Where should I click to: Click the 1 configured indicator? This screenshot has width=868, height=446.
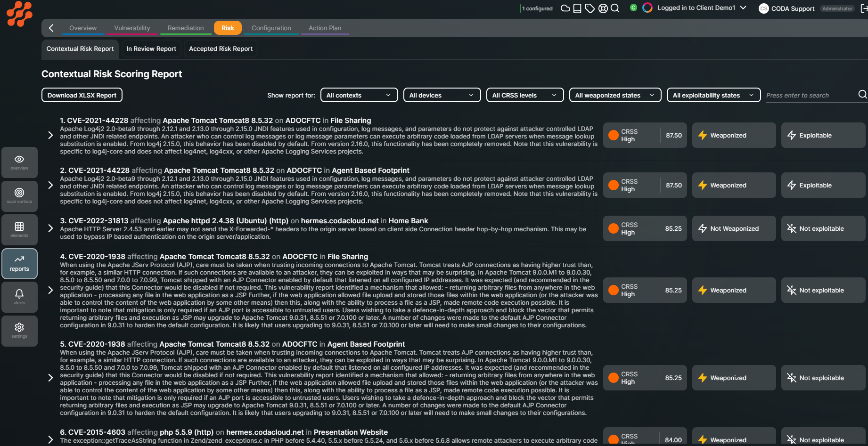click(537, 8)
